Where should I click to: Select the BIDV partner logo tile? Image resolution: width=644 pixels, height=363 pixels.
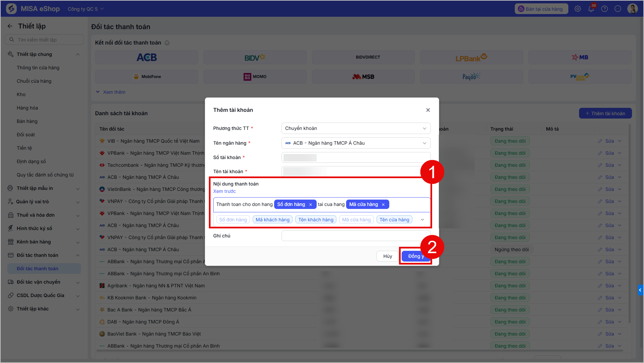(255, 57)
